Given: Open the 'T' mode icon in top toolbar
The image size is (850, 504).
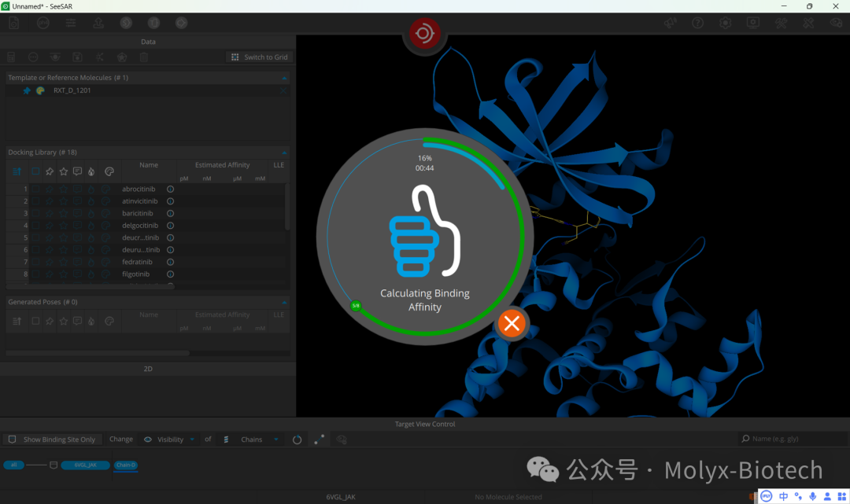Looking at the screenshot, I should click(x=154, y=23).
